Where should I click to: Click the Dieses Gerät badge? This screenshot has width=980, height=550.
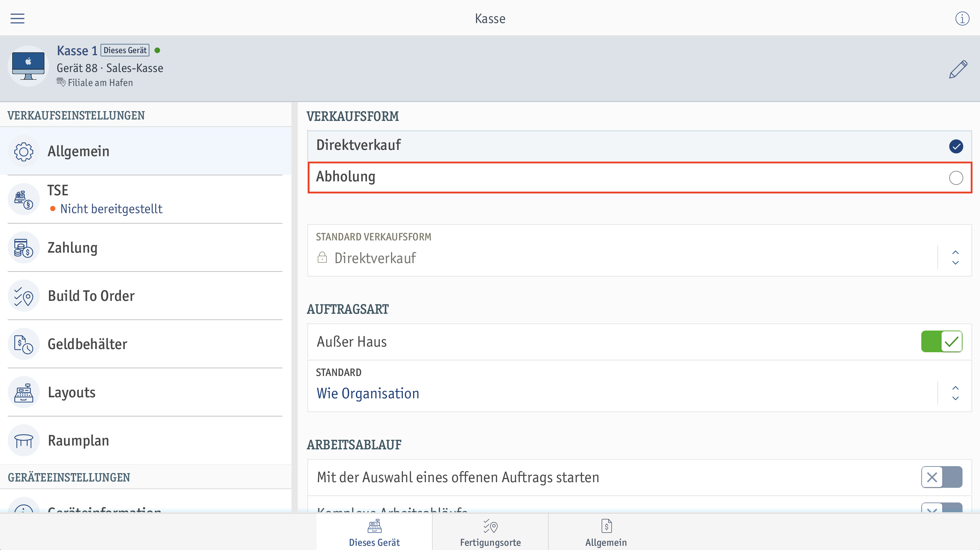pyautogui.click(x=125, y=50)
